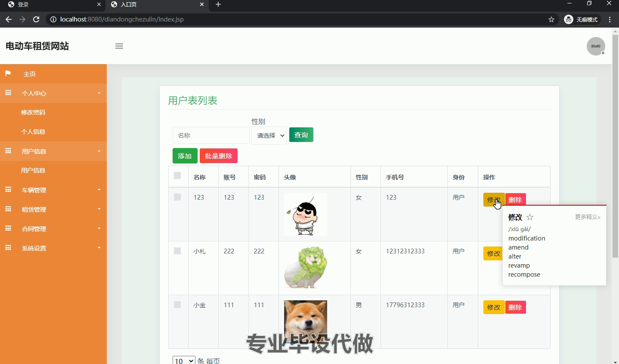Viewport: 619px width, 364px height.
Task: Click the browser back arrow
Action: [x=9, y=19]
